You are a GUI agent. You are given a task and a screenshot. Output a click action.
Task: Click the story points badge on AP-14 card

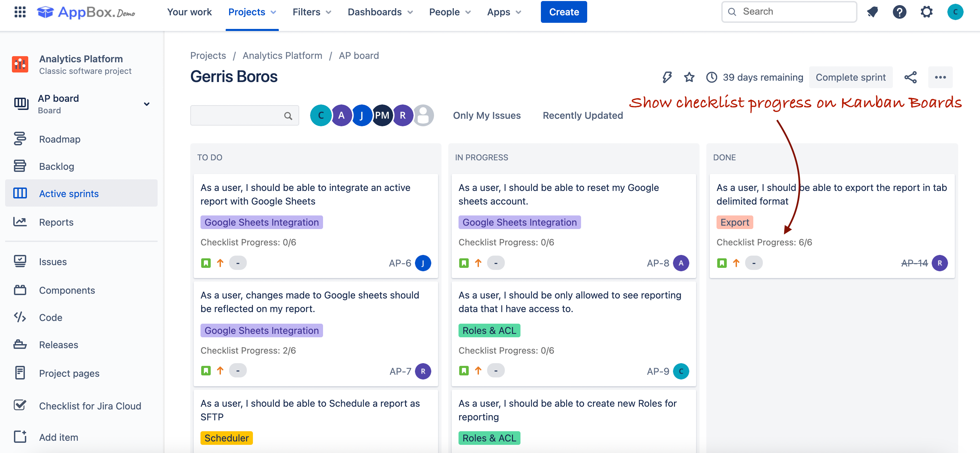(x=754, y=263)
